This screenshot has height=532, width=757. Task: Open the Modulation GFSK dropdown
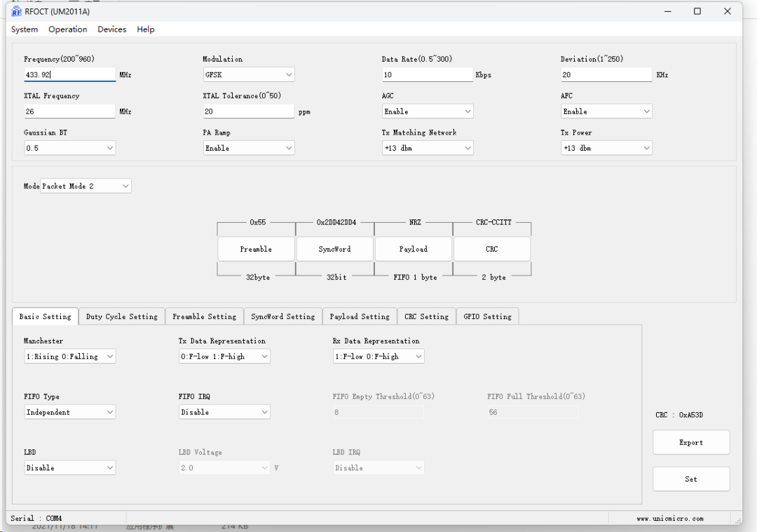coord(248,74)
